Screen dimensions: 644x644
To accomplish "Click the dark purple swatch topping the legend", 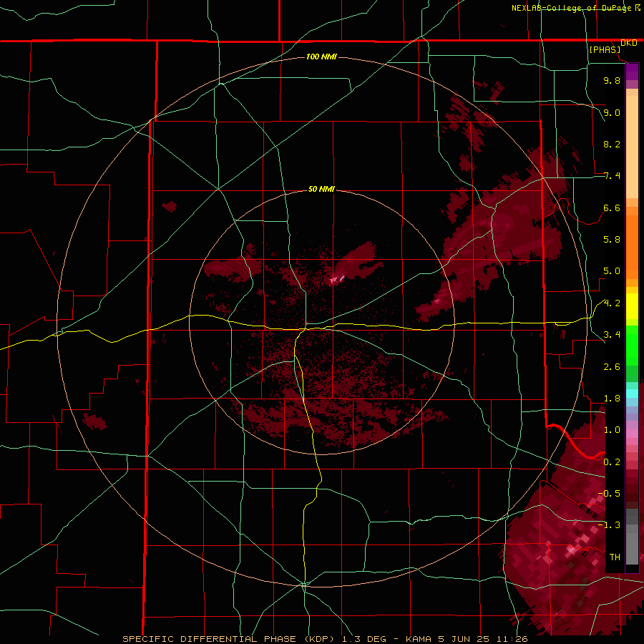I will (x=632, y=72).
